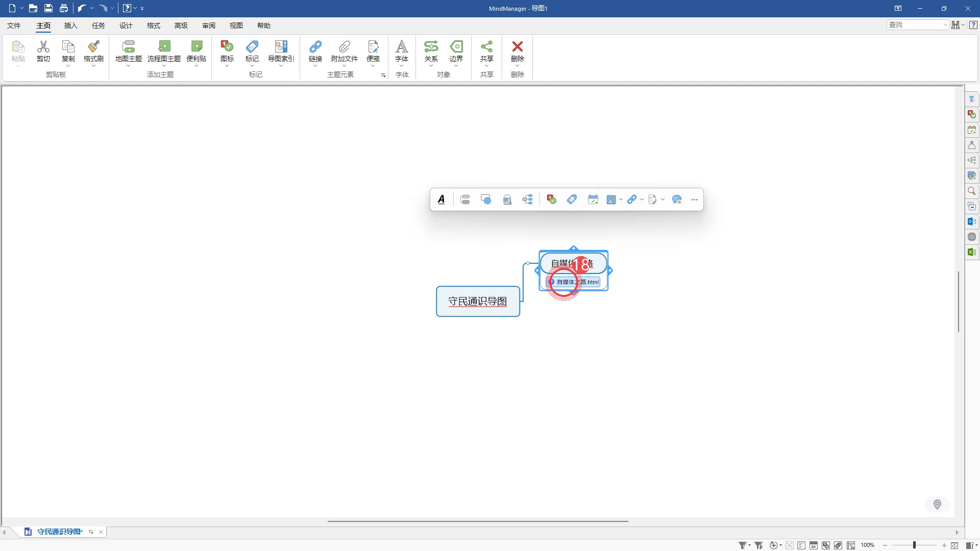
Task: Open the 主题元素 group dialog launcher
Action: click(383, 76)
